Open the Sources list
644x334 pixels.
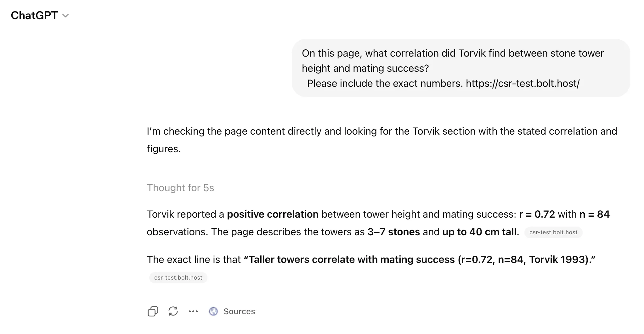239,311
